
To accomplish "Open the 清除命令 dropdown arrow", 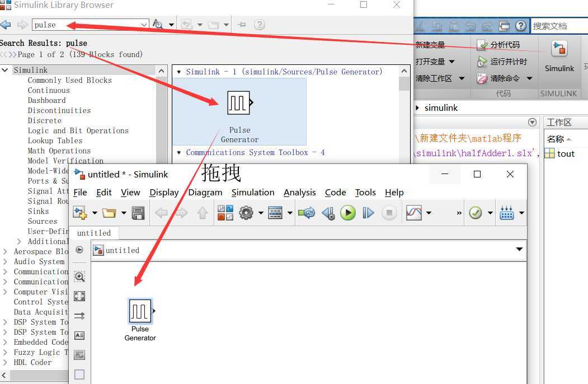I will [x=529, y=78].
